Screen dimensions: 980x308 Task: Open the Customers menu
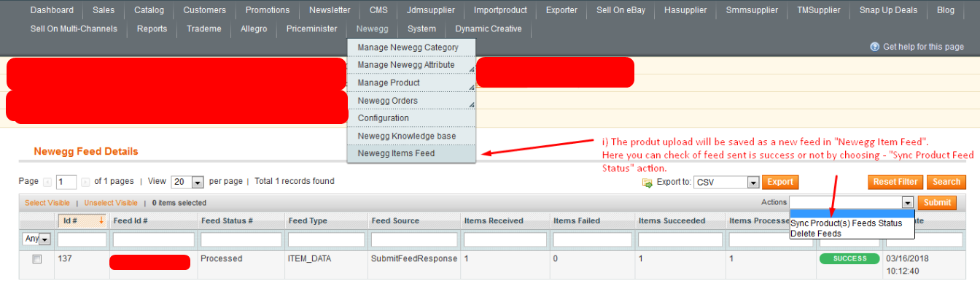click(205, 10)
